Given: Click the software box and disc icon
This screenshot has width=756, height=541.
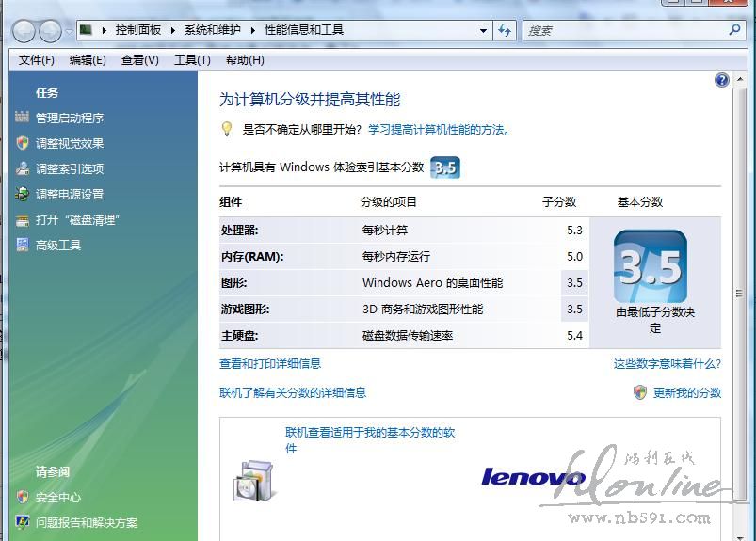Looking at the screenshot, I should point(255,482).
